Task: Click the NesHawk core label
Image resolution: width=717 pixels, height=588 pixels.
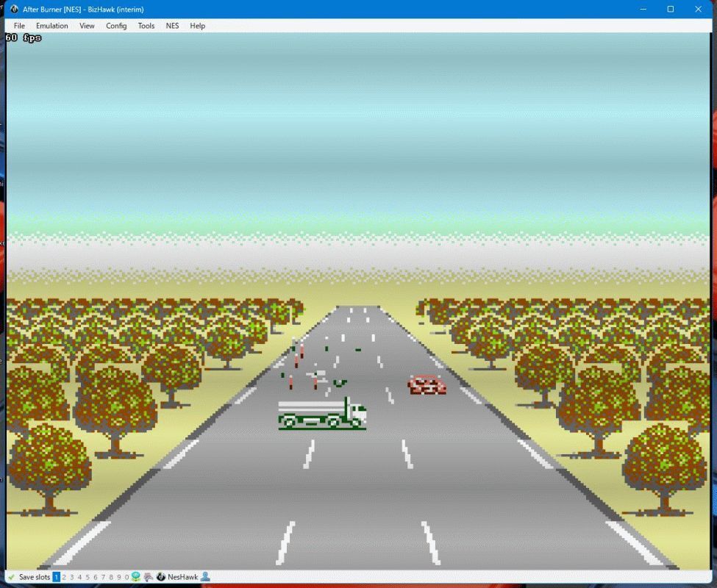Action: (183, 577)
